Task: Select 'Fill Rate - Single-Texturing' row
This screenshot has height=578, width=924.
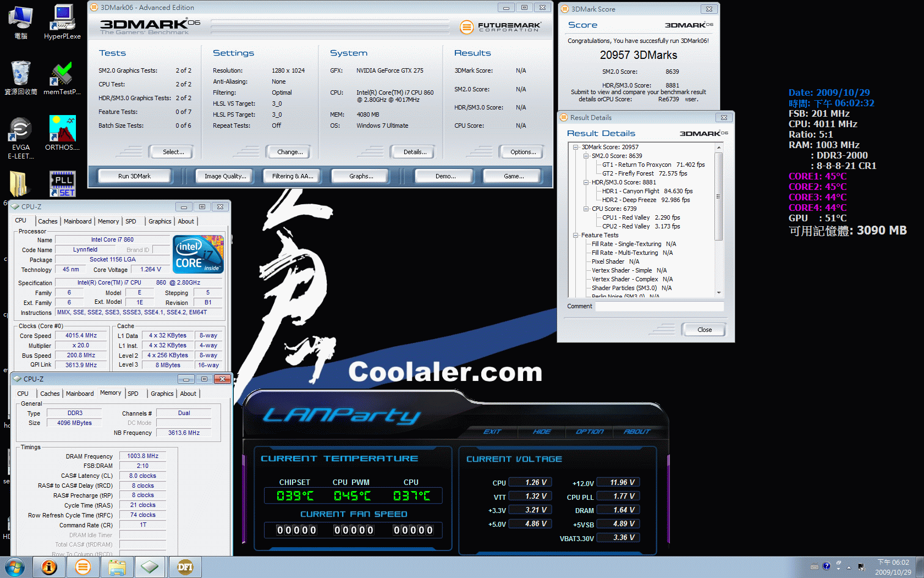Action: [x=634, y=244]
